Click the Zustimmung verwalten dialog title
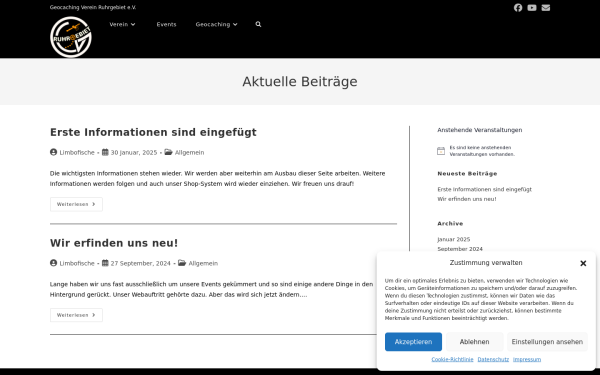 pyautogui.click(x=486, y=263)
